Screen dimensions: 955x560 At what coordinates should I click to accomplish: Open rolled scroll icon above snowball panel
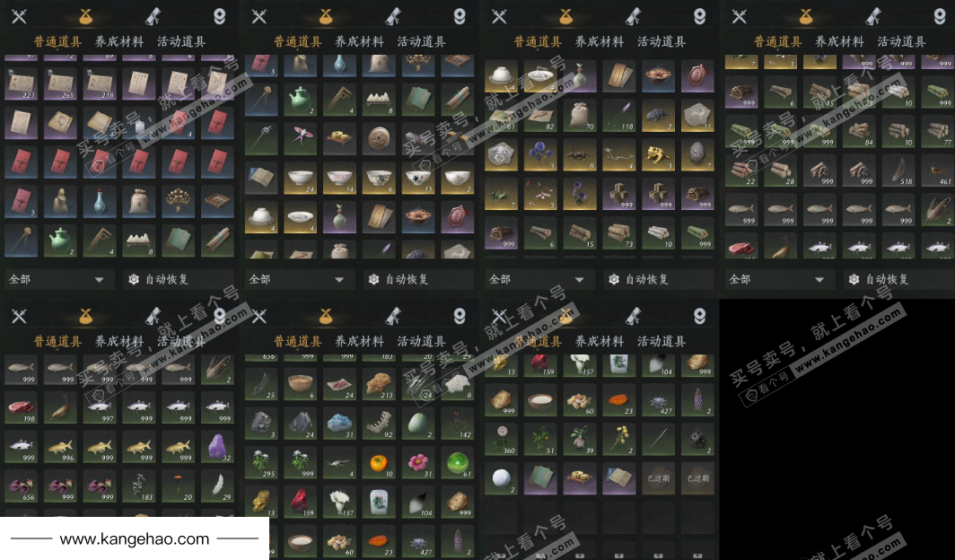point(632,316)
